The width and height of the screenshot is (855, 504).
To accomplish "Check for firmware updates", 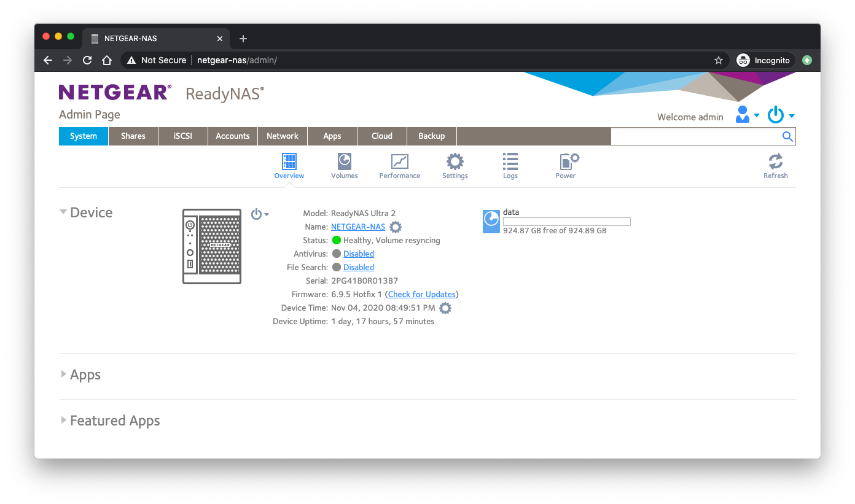I will tap(421, 294).
